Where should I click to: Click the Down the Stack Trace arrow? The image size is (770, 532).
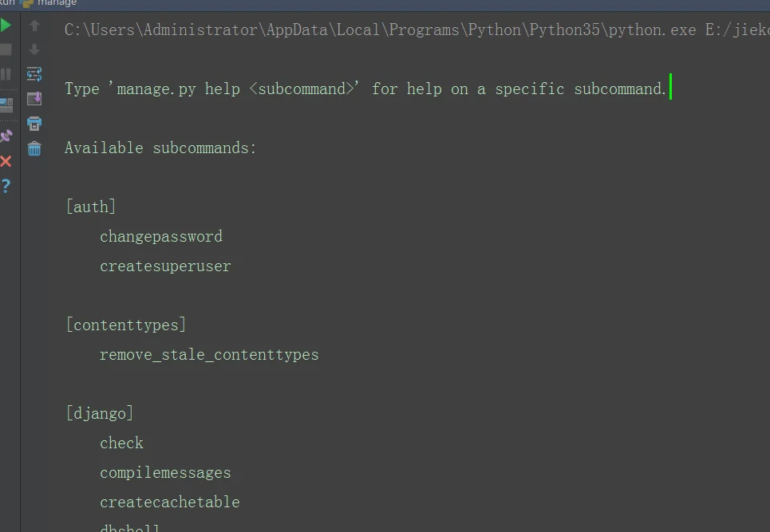pyautogui.click(x=34, y=49)
